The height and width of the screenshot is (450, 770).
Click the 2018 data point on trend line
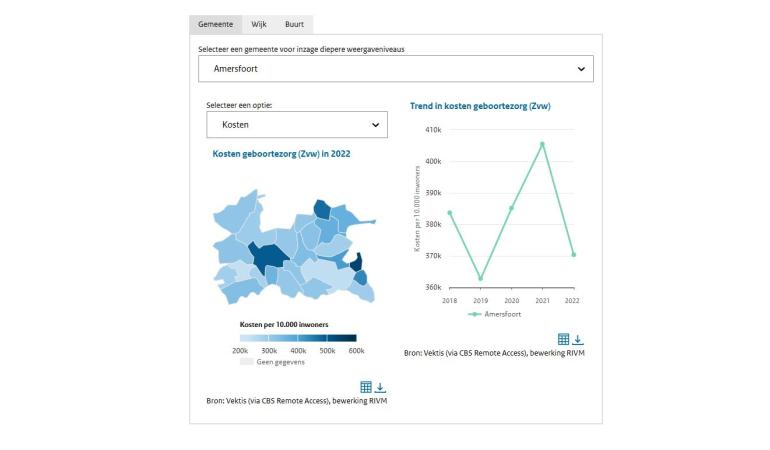coord(450,213)
